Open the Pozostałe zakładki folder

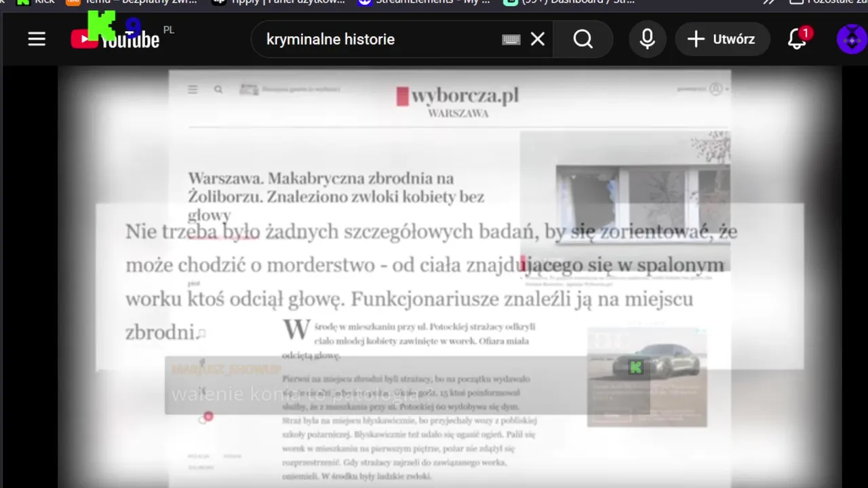click(x=829, y=2)
